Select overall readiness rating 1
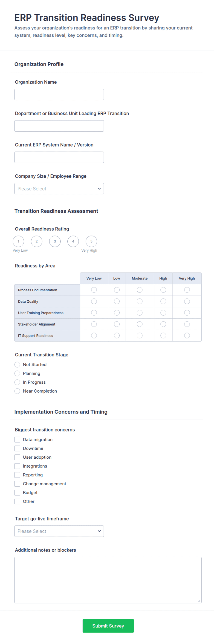 [x=18, y=241]
